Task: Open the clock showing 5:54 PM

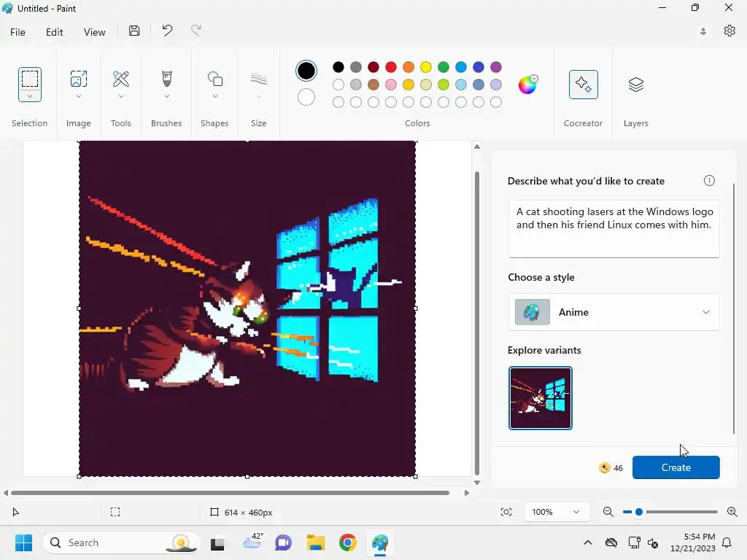Action: pyautogui.click(x=693, y=542)
